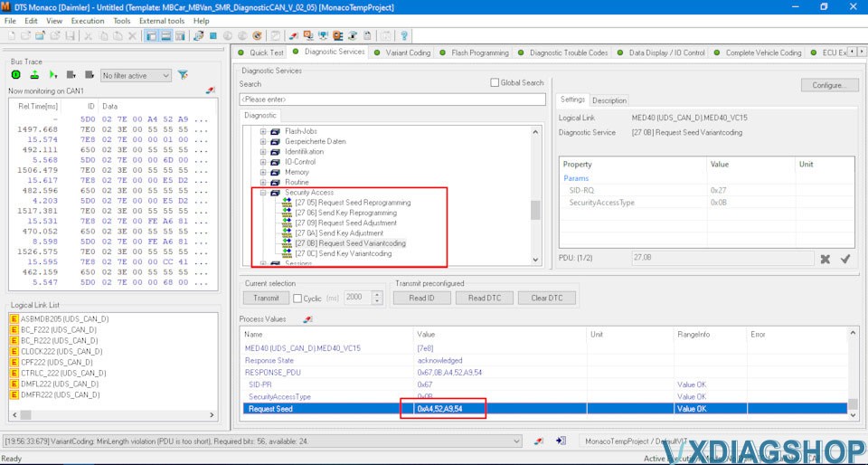868x465 pixels.
Task: Open the Bus Trace filter funnel icon
Action: click(x=183, y=75)
